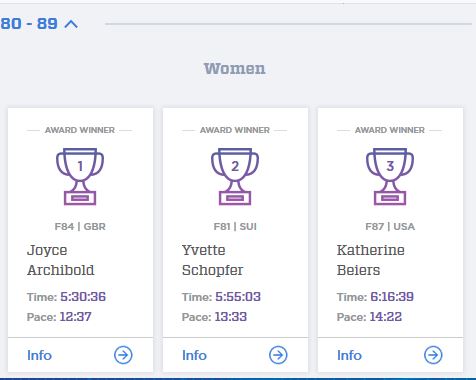Open Joyce Archibold's info arrow icon
Image resolution: width=476 pixels, height=380 pixels.
pyautogui.click(x=123, y=355)
